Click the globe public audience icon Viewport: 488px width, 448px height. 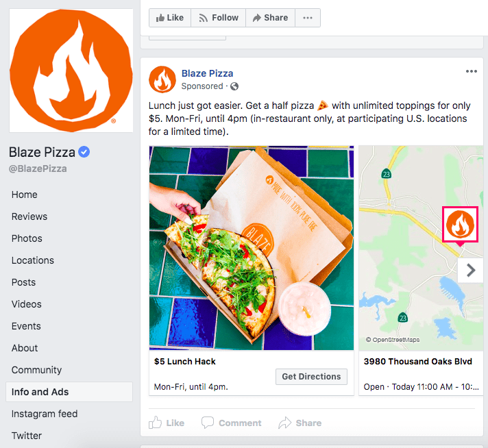pyautogui.click(x=234, y=86)
